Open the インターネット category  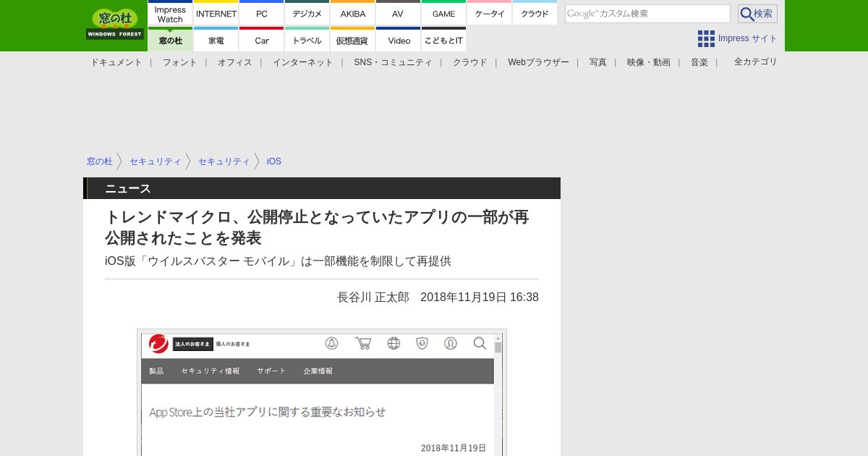303,62
